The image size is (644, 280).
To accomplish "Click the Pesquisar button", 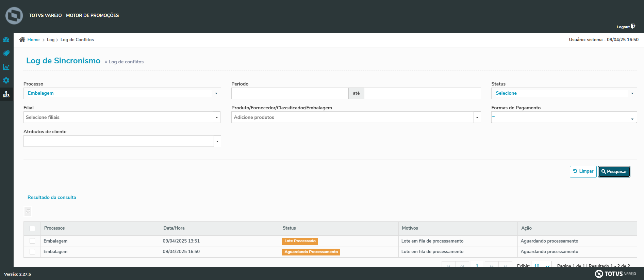I will click(x=614, y=172).
